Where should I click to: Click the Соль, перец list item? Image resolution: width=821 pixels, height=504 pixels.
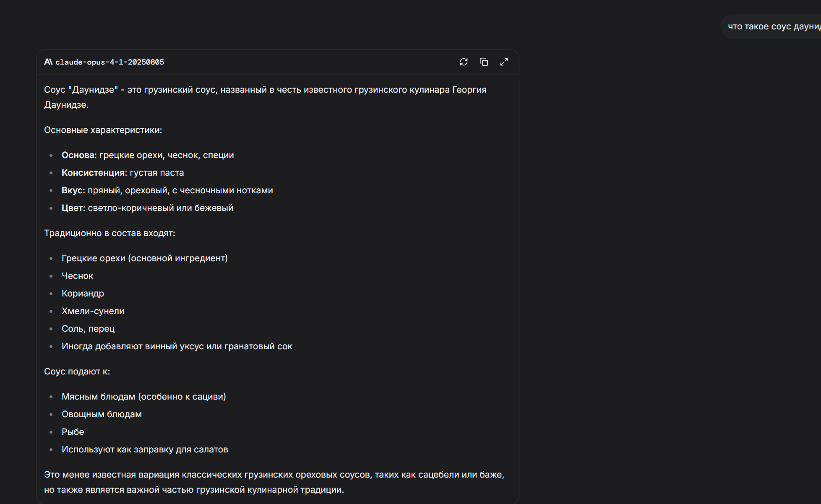point(88,329)
